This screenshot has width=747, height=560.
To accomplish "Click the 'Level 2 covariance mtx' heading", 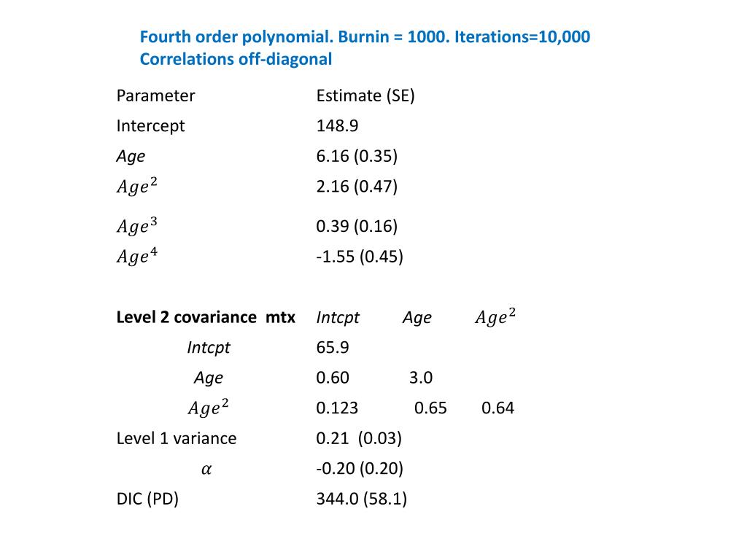I will tap(206, 317).
